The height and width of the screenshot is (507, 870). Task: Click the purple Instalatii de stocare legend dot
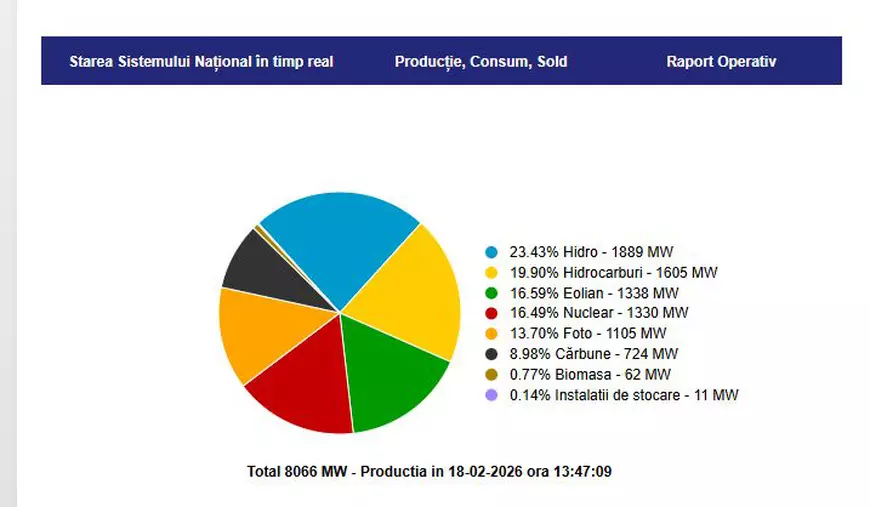pyautogui.click(x=490, y=395)
